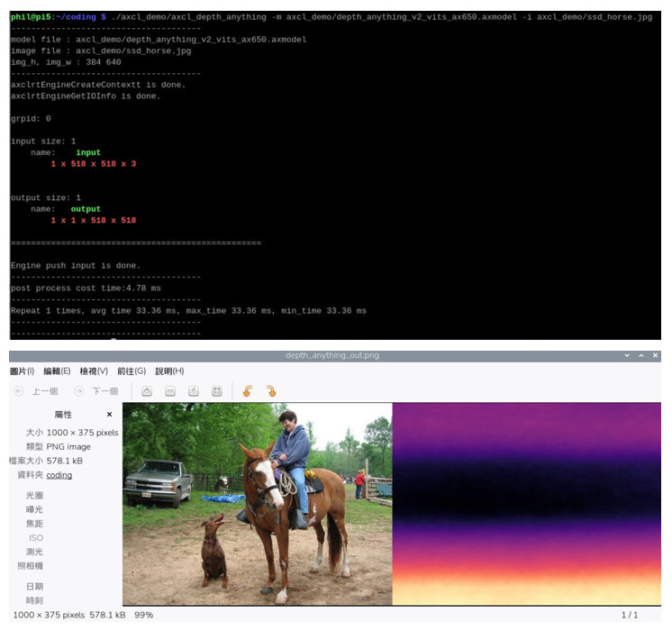This screenshot has height=631, width=672.
Task: Click the 'output size: 1' terminal line
Action: point(46,197)
